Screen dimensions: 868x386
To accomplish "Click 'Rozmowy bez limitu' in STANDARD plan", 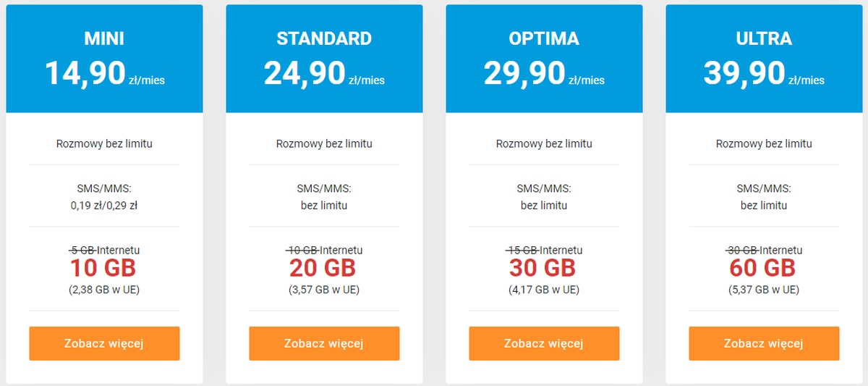I will [324, 143].
